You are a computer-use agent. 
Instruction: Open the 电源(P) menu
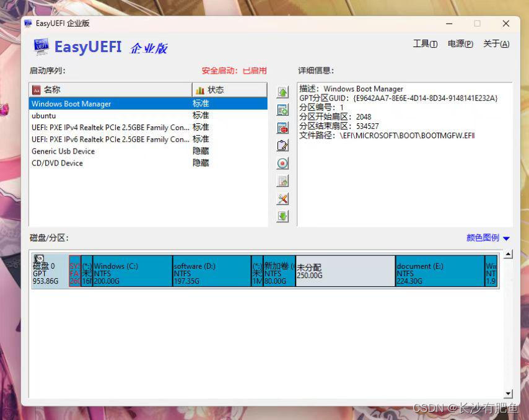460,44
